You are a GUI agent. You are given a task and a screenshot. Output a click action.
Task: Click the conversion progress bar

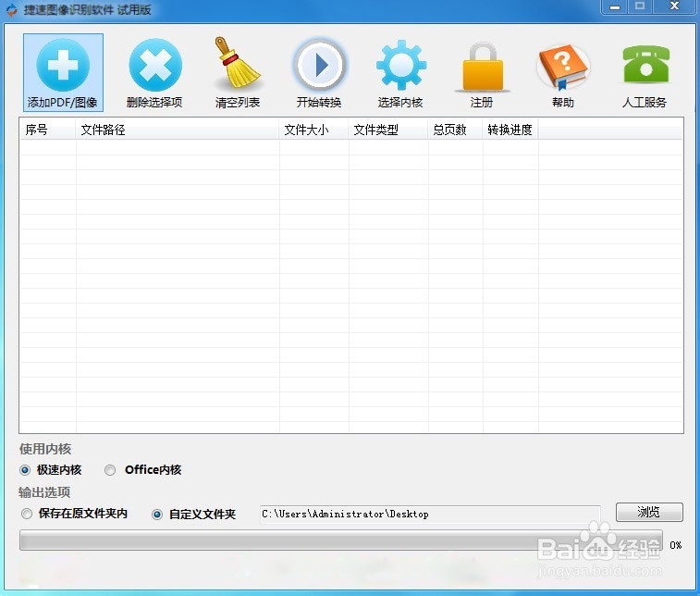341,540
